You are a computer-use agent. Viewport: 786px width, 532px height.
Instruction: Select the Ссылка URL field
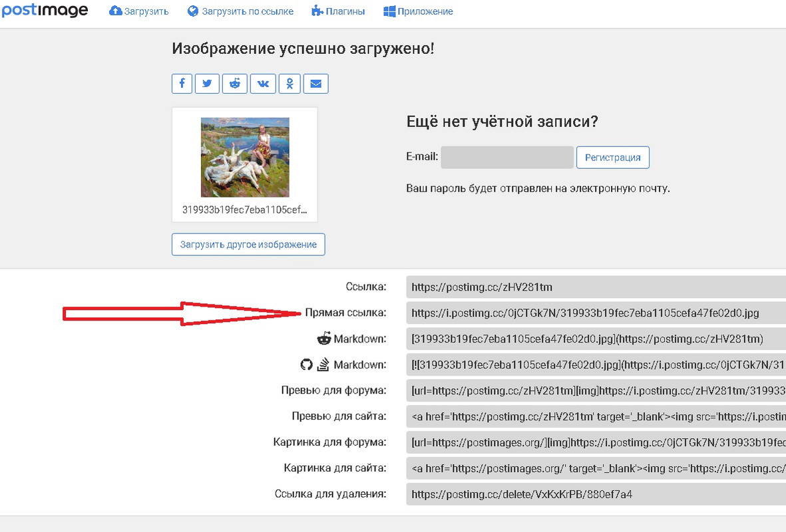coord(596,287)
